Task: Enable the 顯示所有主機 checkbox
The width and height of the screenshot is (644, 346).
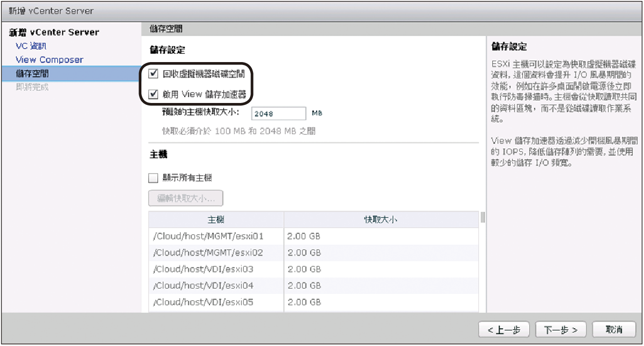Action: tap(153, 178)
